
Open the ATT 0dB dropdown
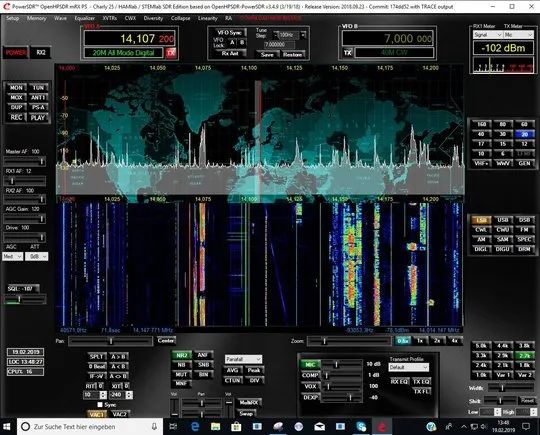click(37, 257)
